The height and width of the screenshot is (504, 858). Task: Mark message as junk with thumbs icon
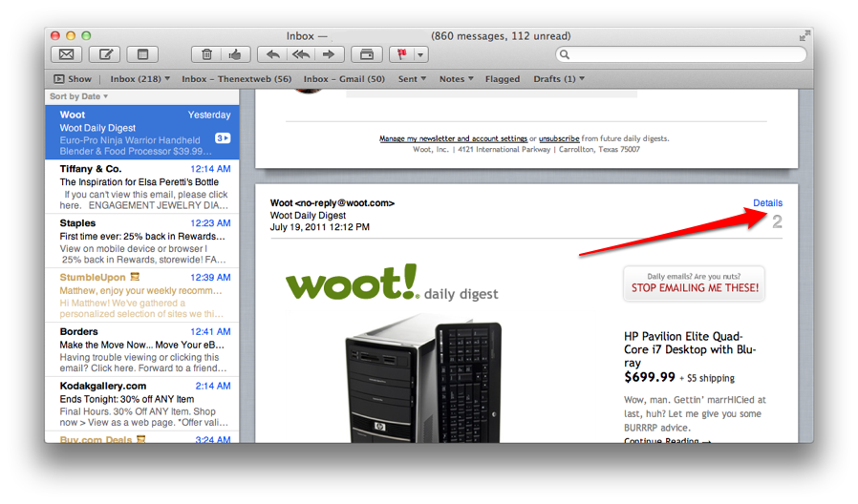tap(235, 54)
